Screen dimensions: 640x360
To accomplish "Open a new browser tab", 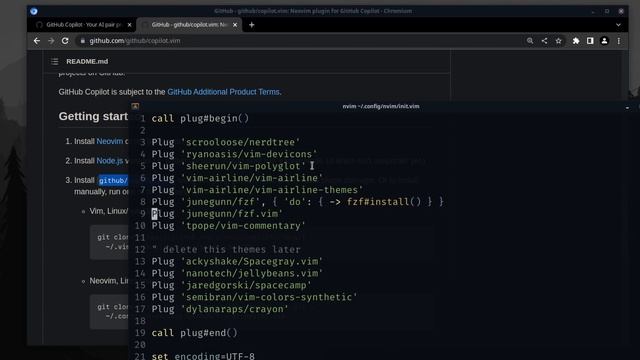I will pyautogui.click(x=251, y=25).
